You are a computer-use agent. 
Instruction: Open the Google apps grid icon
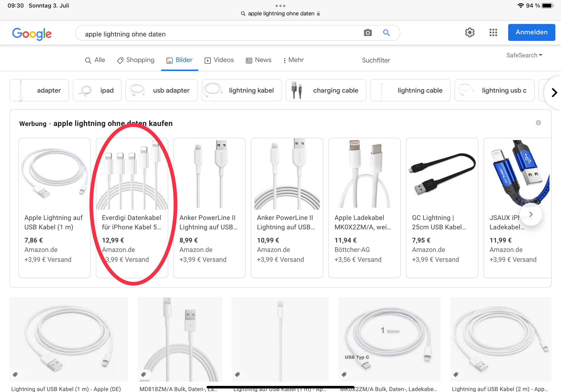coord(493,32)
